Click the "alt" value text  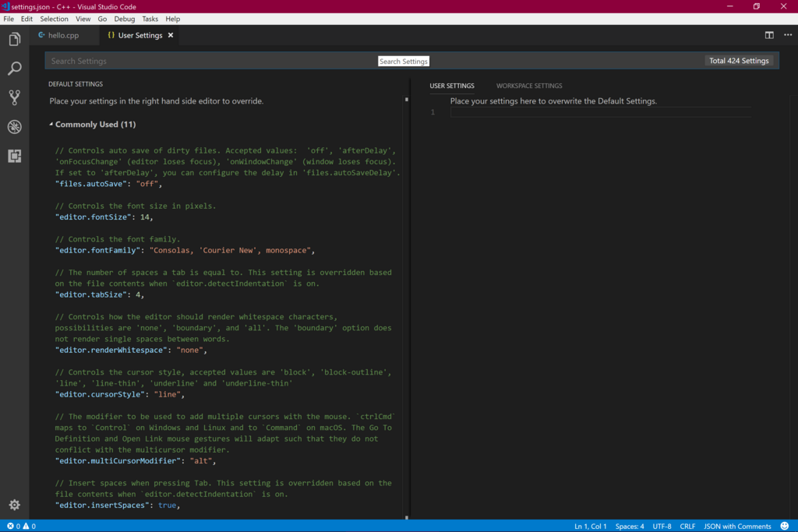(x=201, y=461)
